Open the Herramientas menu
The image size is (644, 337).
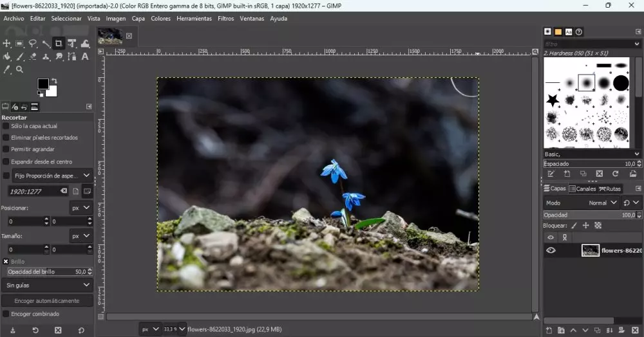point(194,19)
